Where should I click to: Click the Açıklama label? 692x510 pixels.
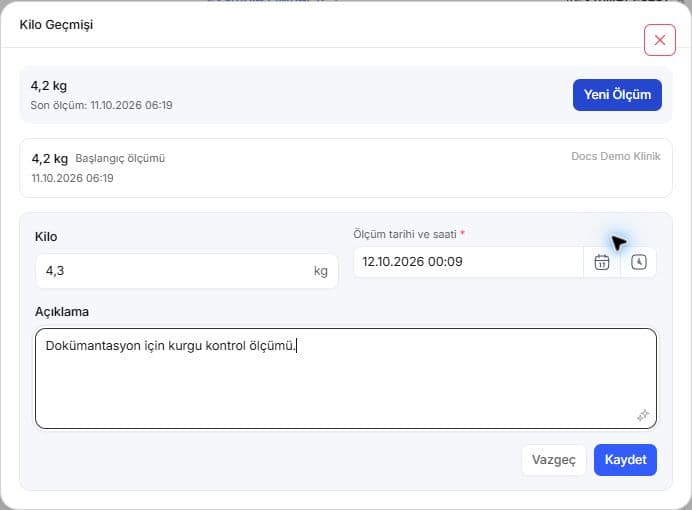(x=62, y=312)
